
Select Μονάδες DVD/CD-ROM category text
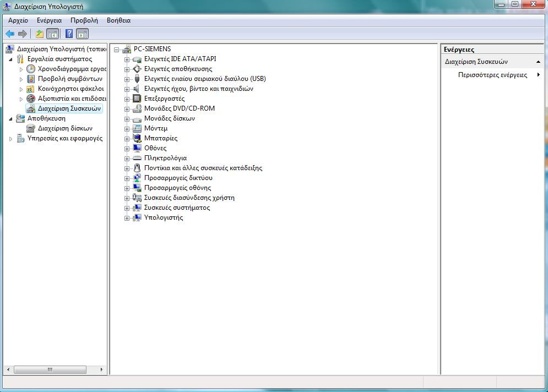[x=180, y=108]
